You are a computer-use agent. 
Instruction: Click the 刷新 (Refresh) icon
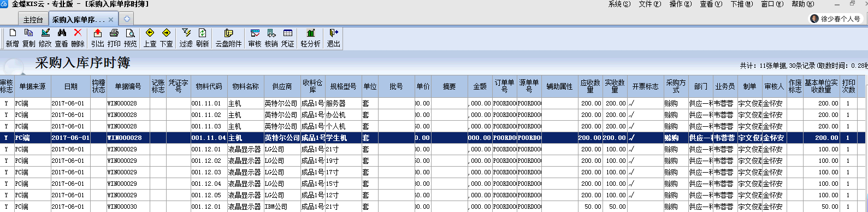coord(202,38)
